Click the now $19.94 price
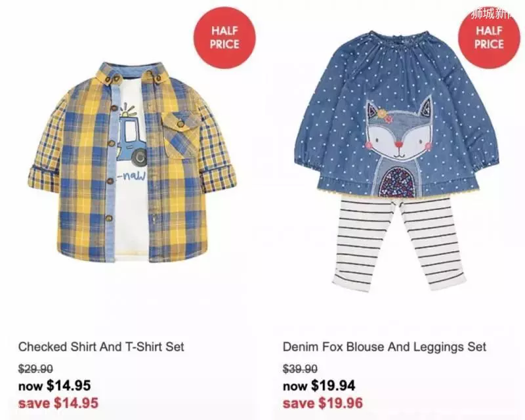Image resolution: width=525 pixels, height=420 pixels. (319, 385)
